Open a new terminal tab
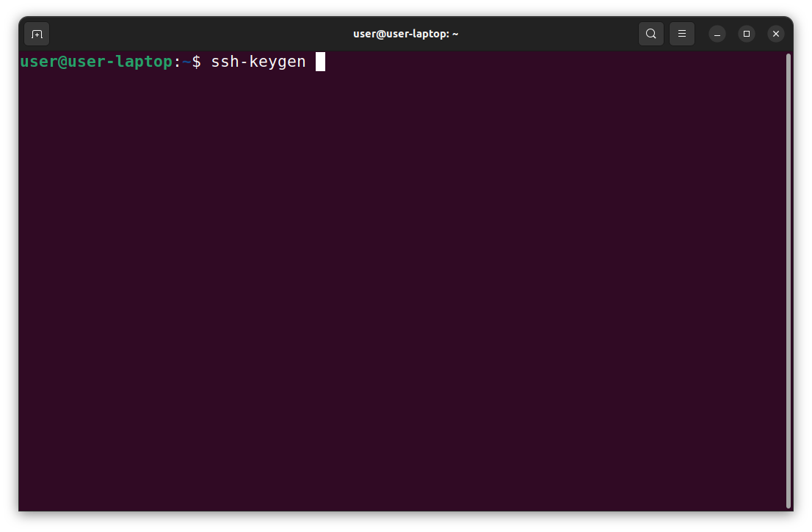The width and height of the screenshot is (812, 532). pyautogui.click(x=37, y=34)
